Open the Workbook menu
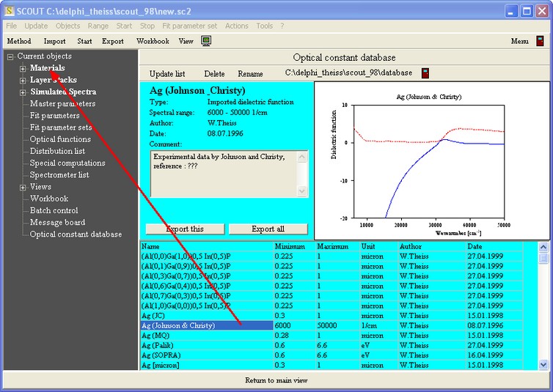Viewport: 553px width, 392px height. [x=153, y=41]
